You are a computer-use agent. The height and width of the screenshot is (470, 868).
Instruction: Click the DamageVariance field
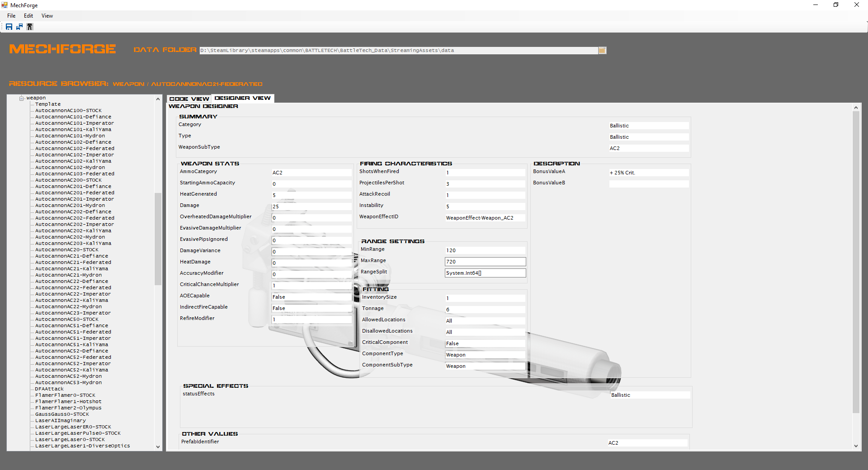pyautogui.click(x=311, y=252)
